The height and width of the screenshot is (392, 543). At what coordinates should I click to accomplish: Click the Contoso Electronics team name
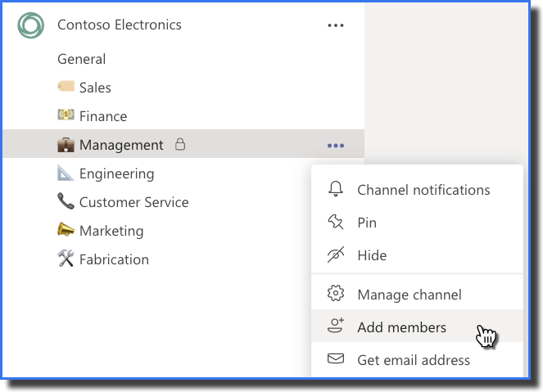(120, 25)
